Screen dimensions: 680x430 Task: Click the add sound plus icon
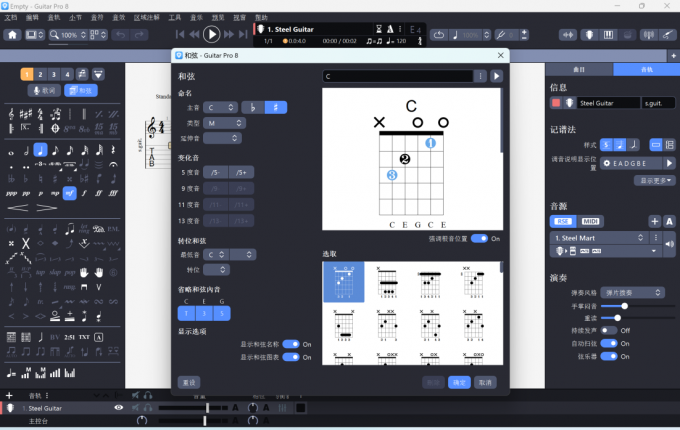pos(654,221)
